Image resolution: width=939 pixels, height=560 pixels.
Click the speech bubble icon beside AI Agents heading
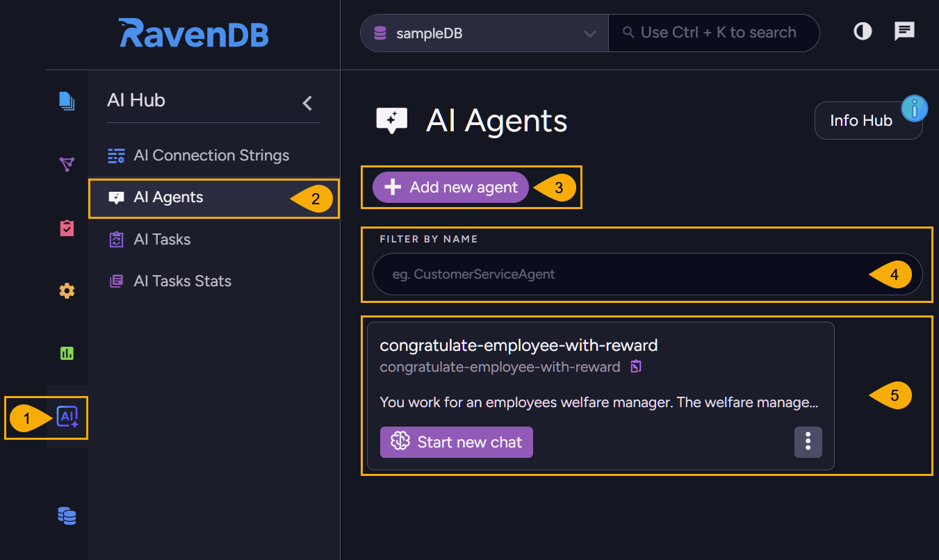point(391,120)
